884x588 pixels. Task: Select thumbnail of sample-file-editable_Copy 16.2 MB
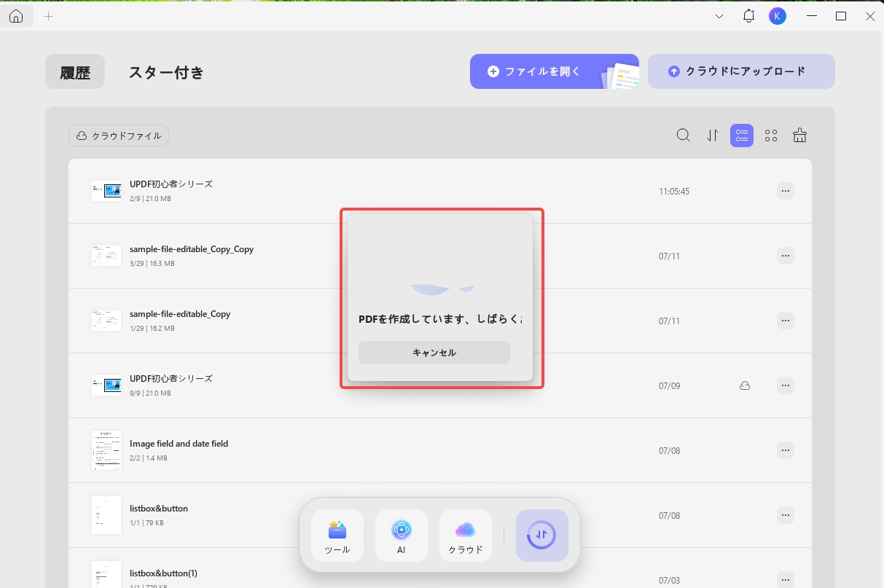click(x=106, y=321)
